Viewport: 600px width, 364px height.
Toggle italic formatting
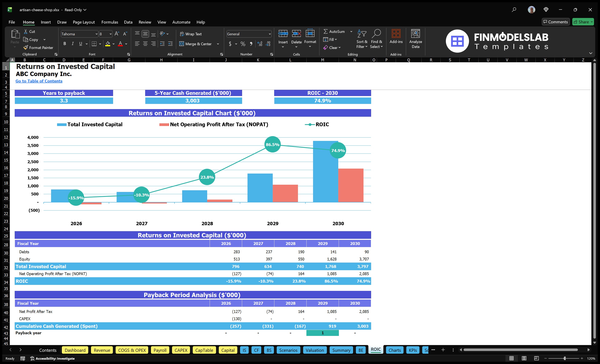(72, 44)
